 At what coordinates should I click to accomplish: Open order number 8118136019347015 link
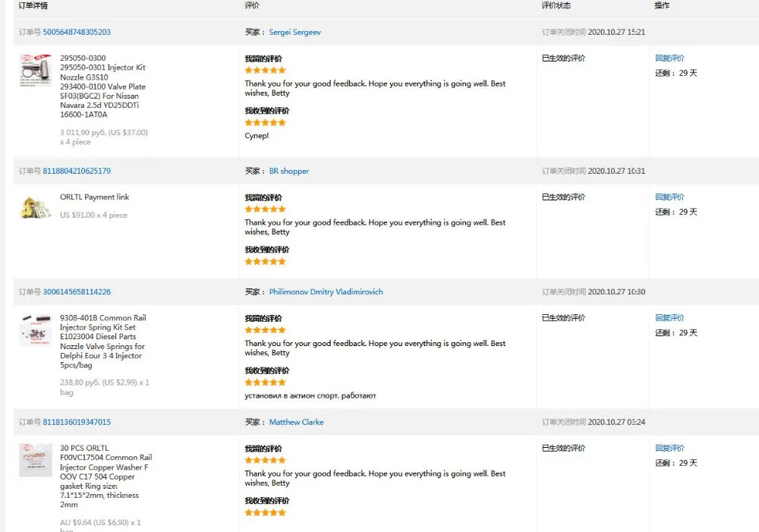(x=77, y=423)
